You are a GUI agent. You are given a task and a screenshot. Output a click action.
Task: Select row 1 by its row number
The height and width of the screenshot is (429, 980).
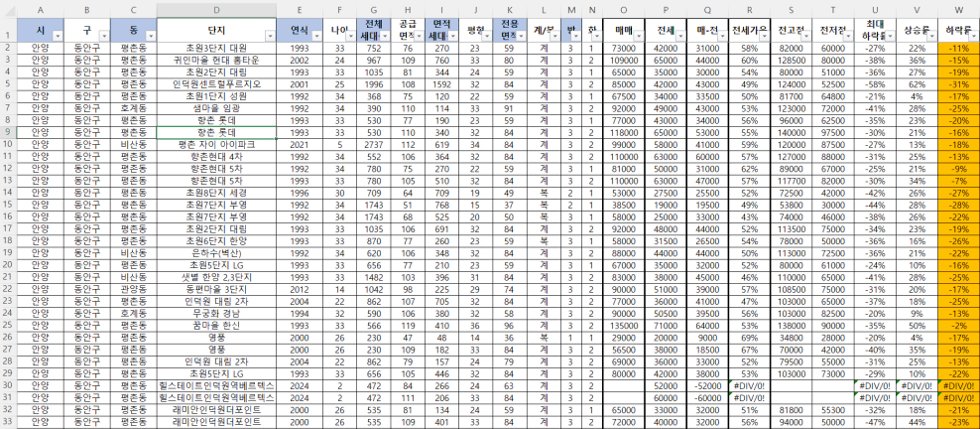8,30
